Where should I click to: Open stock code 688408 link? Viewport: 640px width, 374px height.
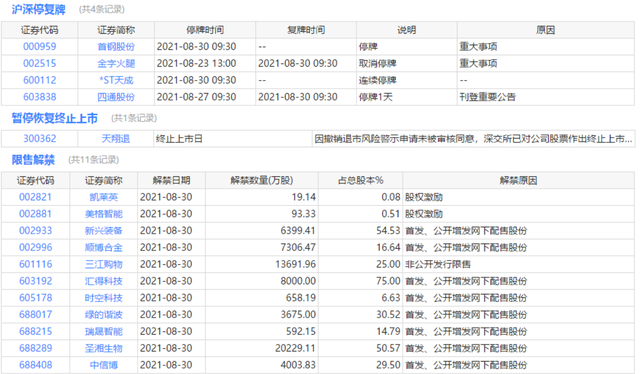(x=36, y=365)
